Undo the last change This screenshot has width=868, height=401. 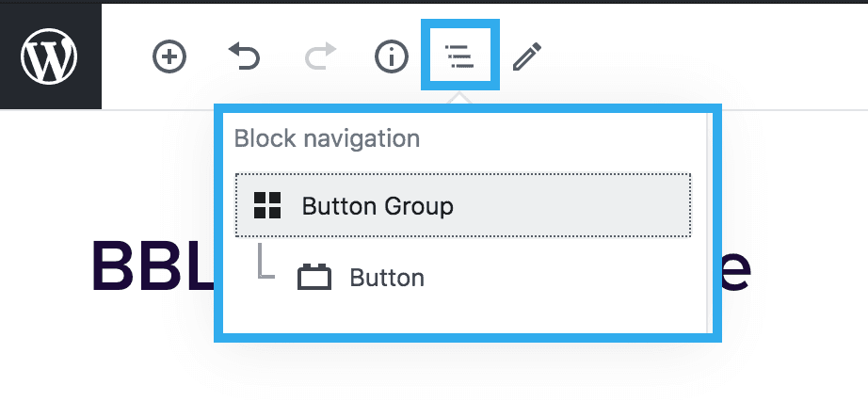coord(244,57)
